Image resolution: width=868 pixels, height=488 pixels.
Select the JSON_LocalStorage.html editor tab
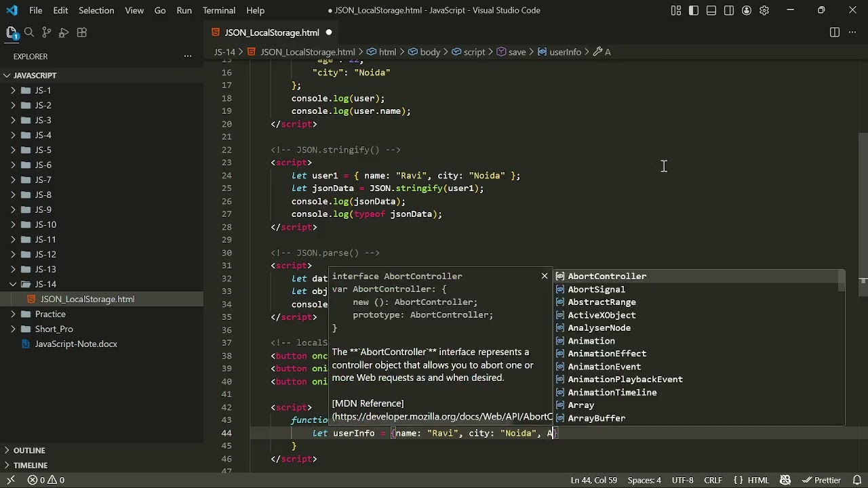point(271,32)
